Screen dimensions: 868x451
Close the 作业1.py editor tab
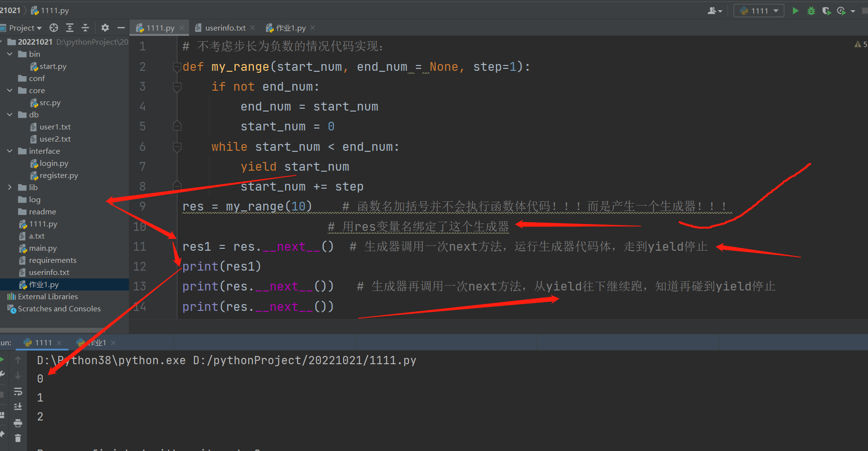[x=313, y=28]
